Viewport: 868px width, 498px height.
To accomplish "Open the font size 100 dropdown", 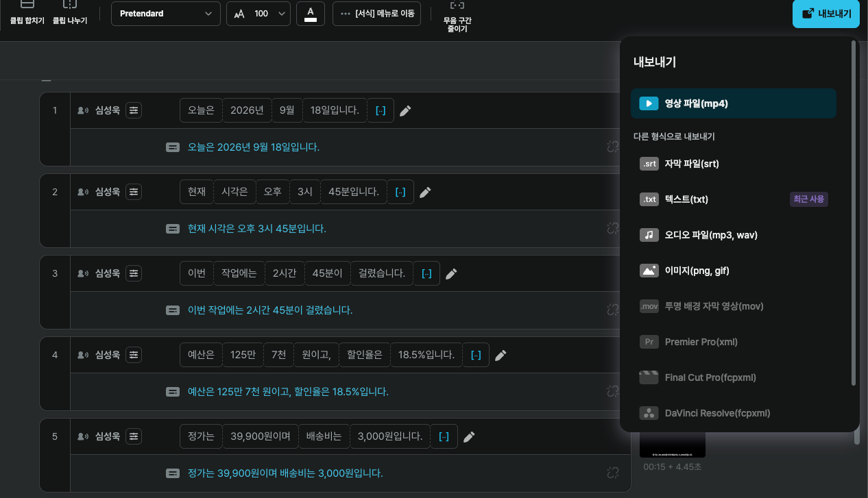I will [x=258, y=14].
